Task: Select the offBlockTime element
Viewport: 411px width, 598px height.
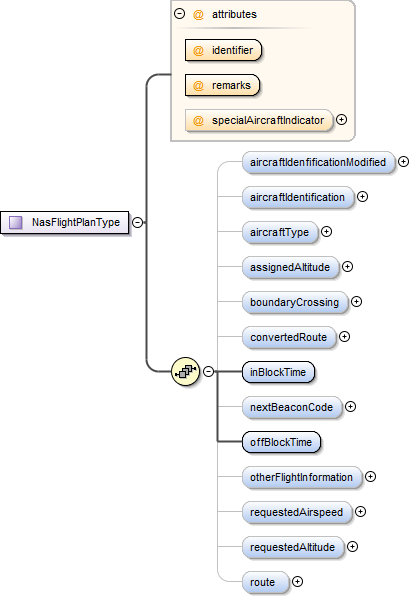Action: coord(281,442)
